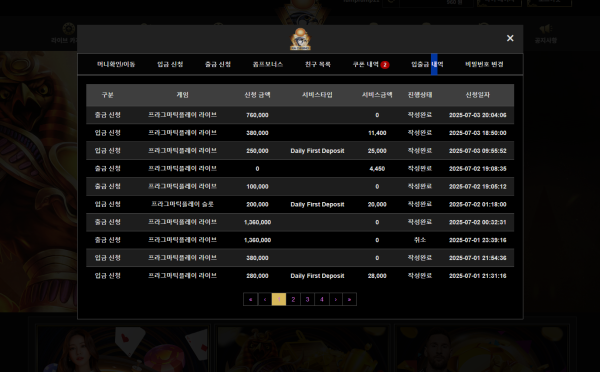This screenshot has height=372, width=600.
Task: Open the 콤프보너스 tab
Action: tap(267, 64)
